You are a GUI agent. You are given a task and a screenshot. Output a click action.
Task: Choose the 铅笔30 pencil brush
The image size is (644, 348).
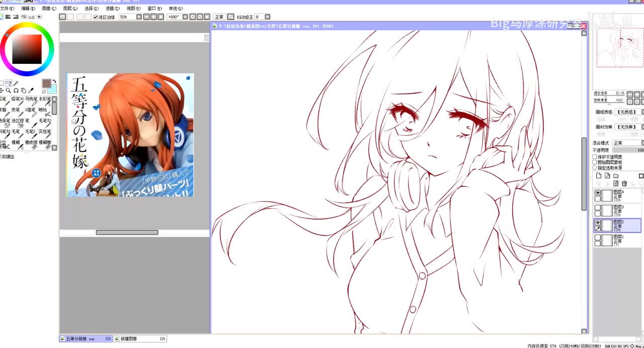click(17, 102)
